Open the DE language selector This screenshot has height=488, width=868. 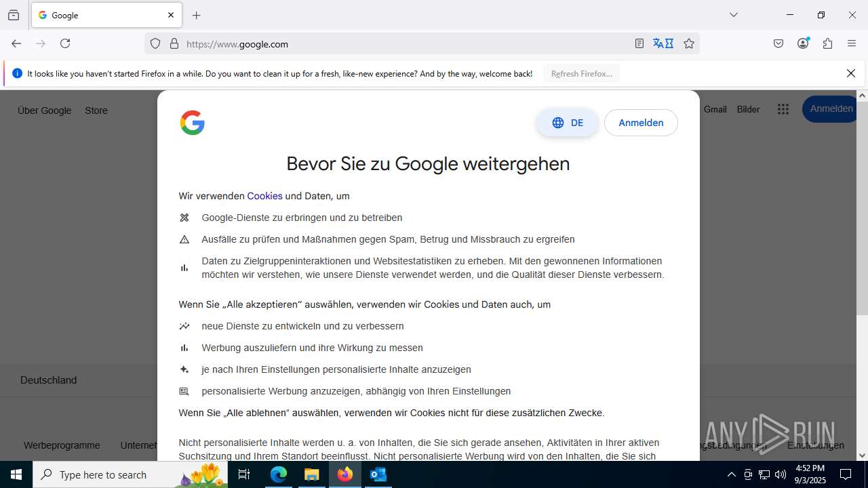pyautogui.click(x=568, y=123)
